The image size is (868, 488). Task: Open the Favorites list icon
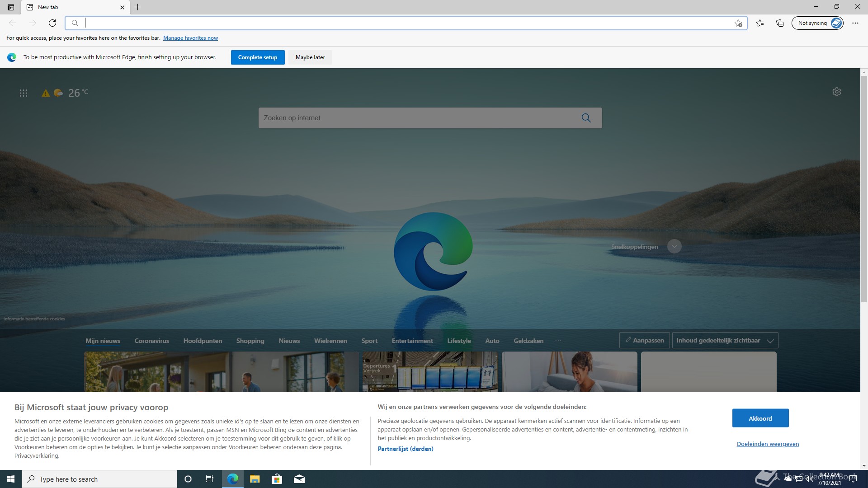click(760, 23)
